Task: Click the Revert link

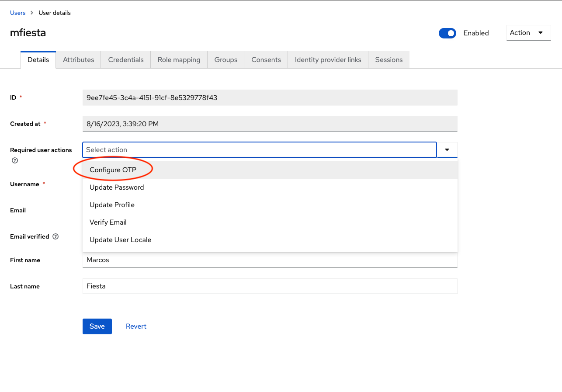Action: [136, 326]
